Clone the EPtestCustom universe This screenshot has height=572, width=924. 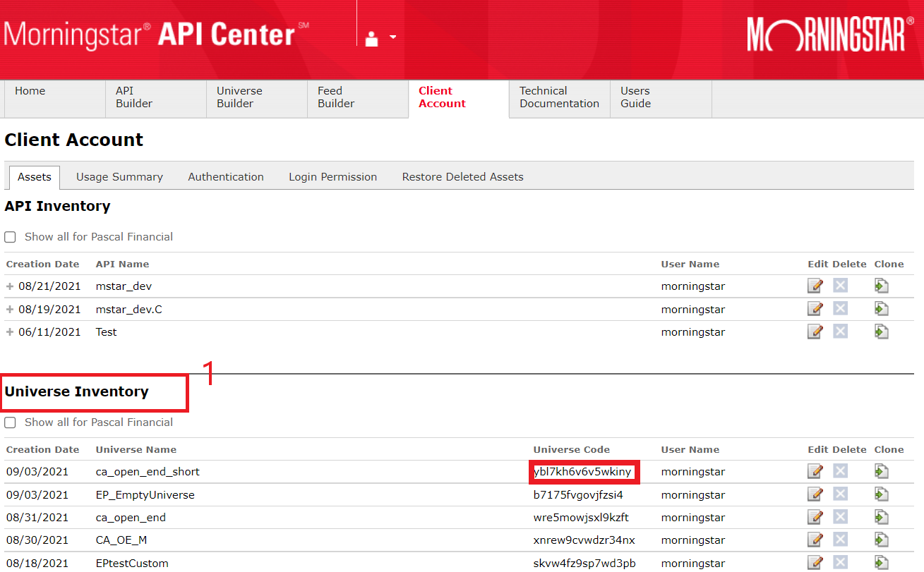881,563
